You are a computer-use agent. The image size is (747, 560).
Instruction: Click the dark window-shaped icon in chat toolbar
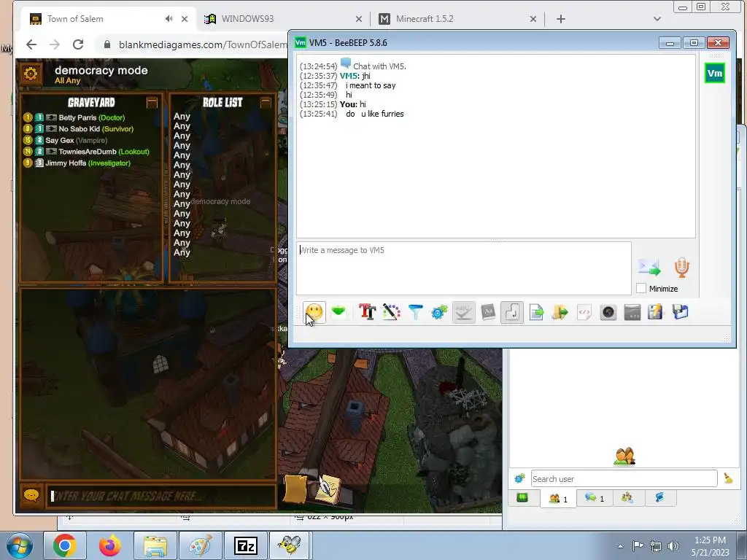coord(632,312)
